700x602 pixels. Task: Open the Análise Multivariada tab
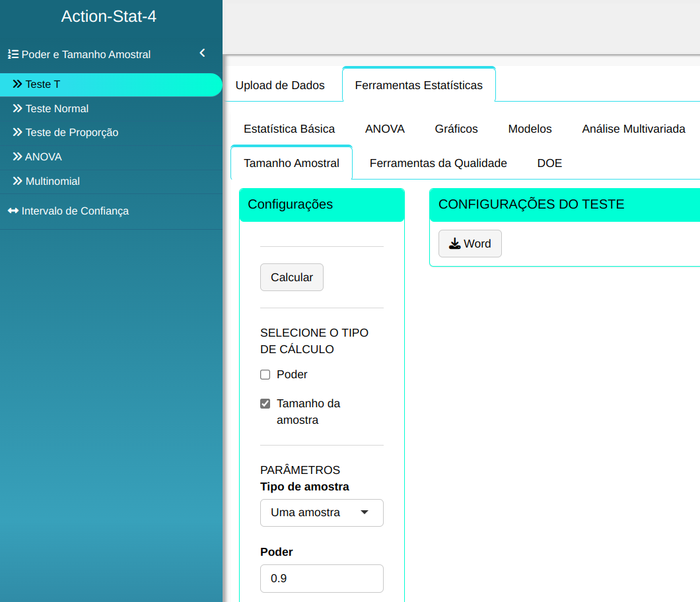click(x=633, y=129)
